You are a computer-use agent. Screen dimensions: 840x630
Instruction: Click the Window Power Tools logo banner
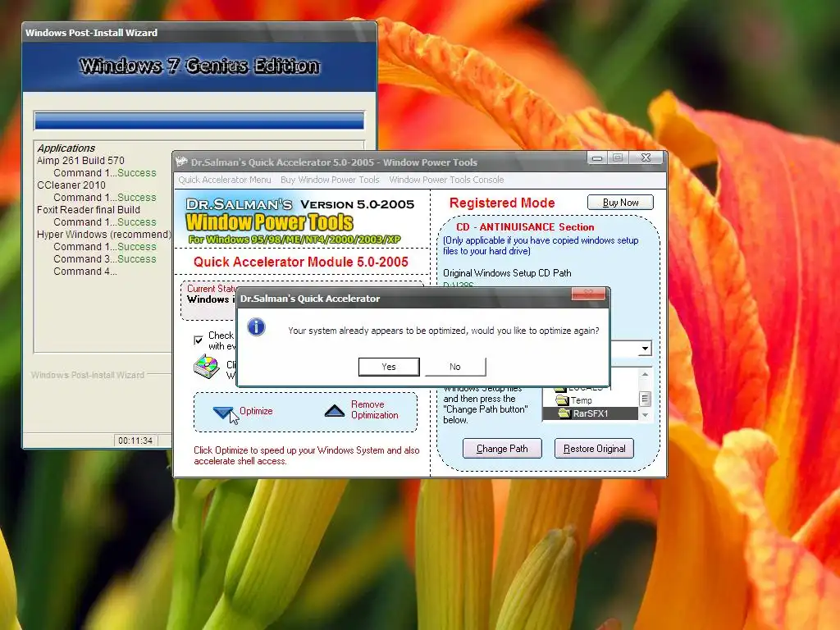(x=300, y=221)
